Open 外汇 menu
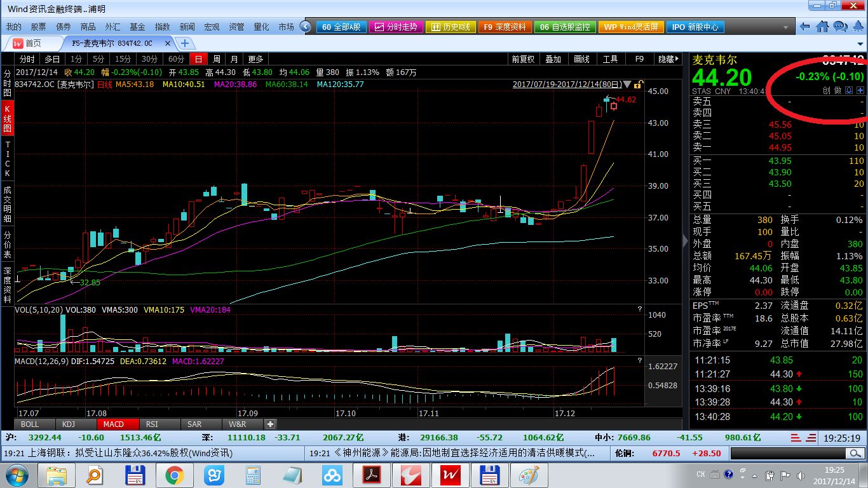868x488 pixels. (112, 27)
